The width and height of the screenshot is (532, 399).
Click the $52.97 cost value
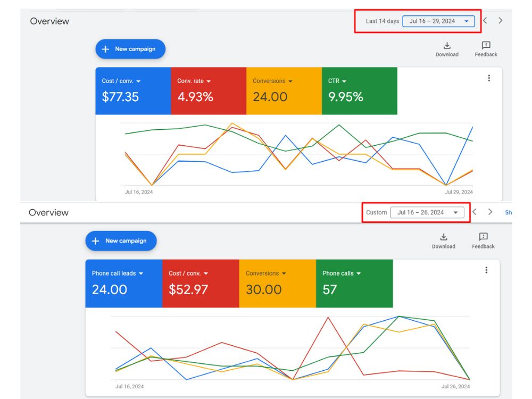[188, 290]
